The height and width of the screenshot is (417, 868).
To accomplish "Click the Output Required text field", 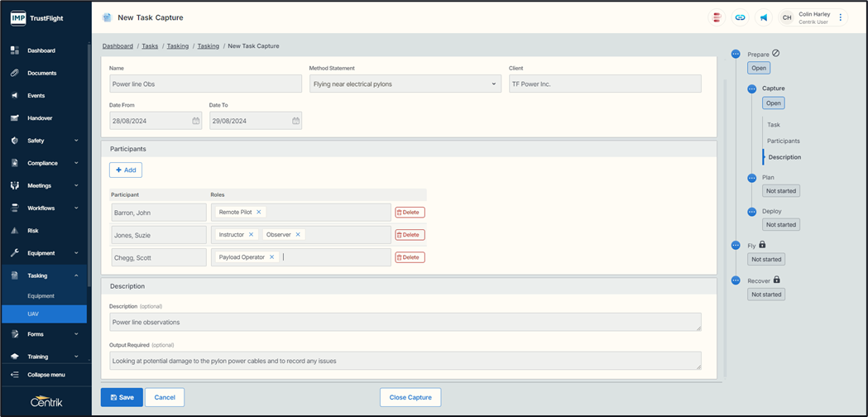I will pos(405,361).
